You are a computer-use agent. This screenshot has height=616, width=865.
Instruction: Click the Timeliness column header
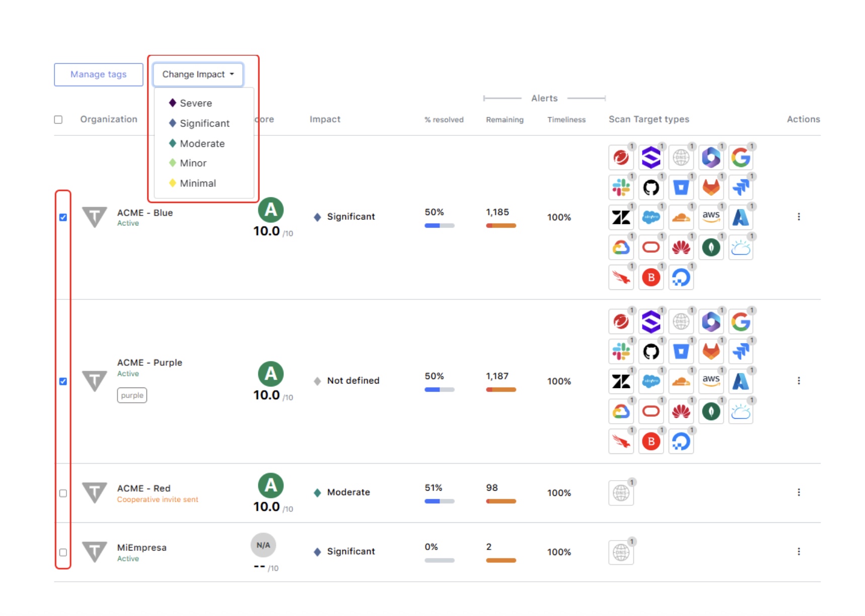click(x=566, y=120)
